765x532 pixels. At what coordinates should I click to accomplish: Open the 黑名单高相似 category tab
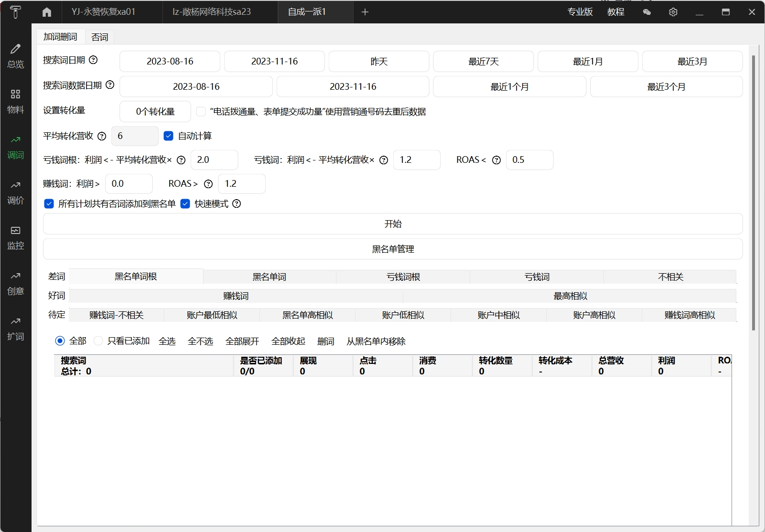coord(308,315)
